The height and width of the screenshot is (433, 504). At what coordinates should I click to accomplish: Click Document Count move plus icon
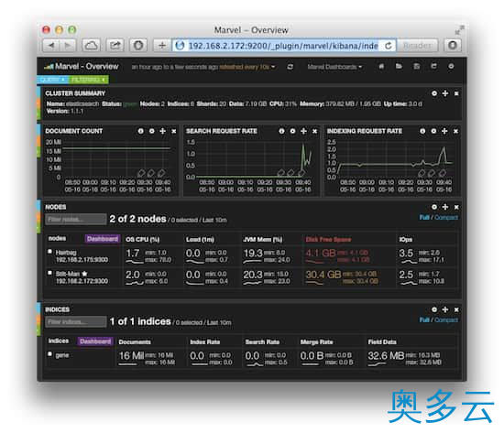click(163, 131)
